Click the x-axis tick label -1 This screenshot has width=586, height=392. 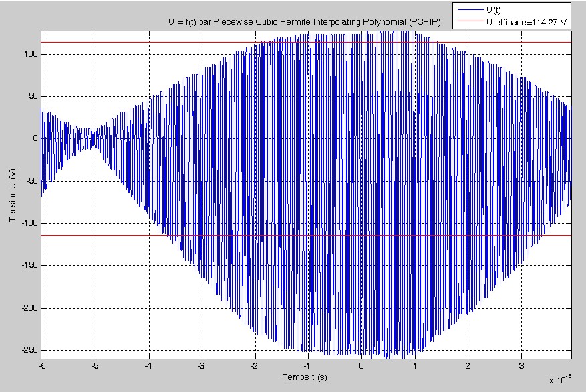307,366
